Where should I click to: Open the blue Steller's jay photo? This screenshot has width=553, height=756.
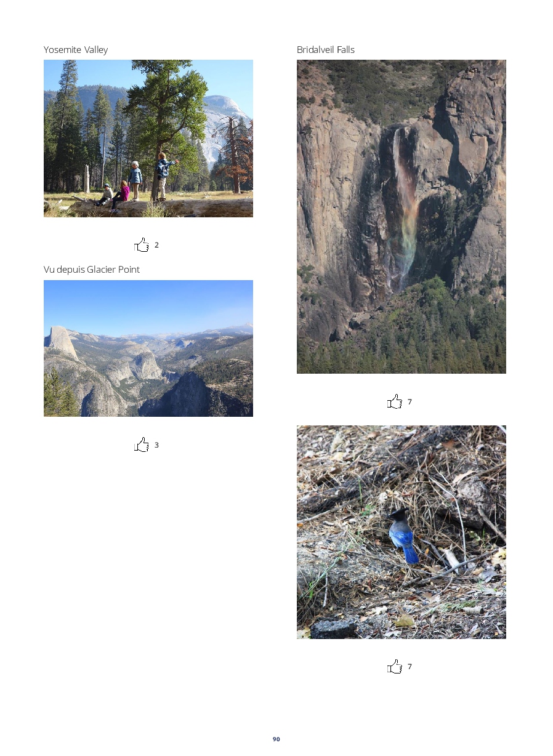tap(402, 532)
